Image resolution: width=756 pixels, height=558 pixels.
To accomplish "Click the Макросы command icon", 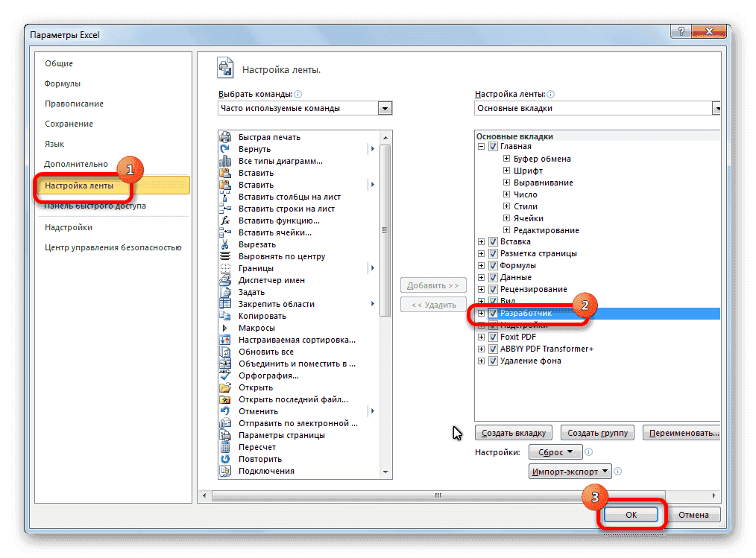I will [x=225, y=327].
